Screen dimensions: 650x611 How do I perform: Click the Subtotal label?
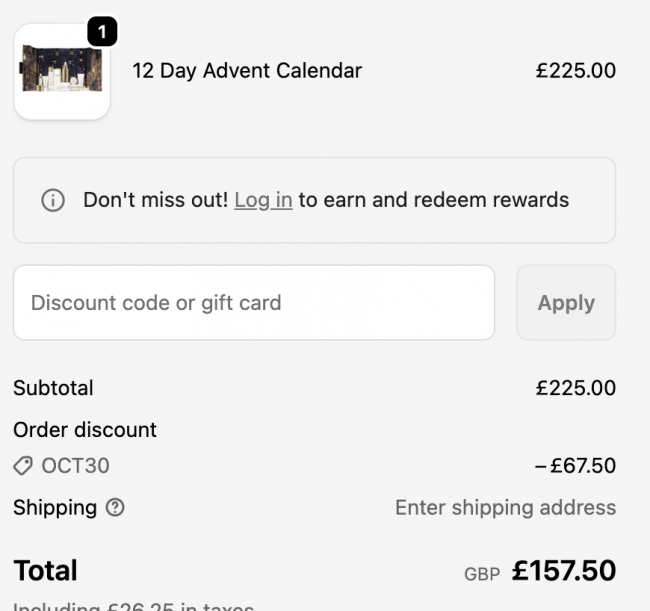click(53, 388)
